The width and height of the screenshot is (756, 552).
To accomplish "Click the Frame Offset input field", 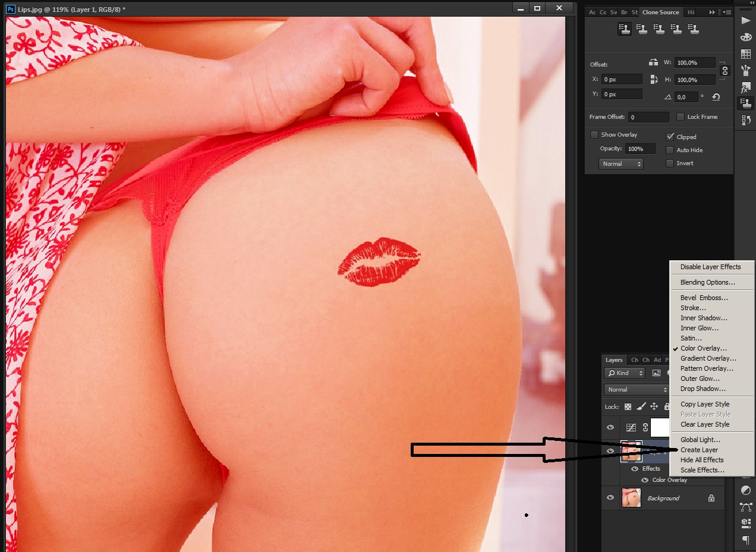I will pos(649,118).
